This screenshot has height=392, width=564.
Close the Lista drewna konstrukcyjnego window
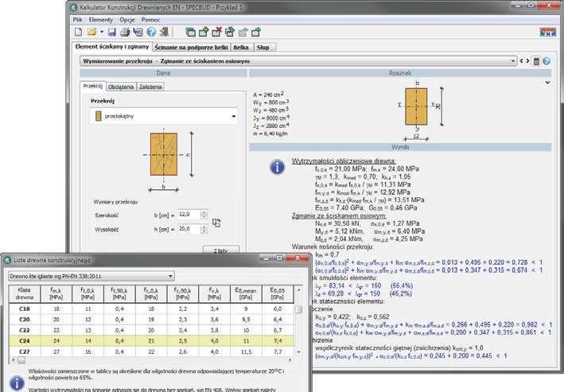[x=297, y=258]
